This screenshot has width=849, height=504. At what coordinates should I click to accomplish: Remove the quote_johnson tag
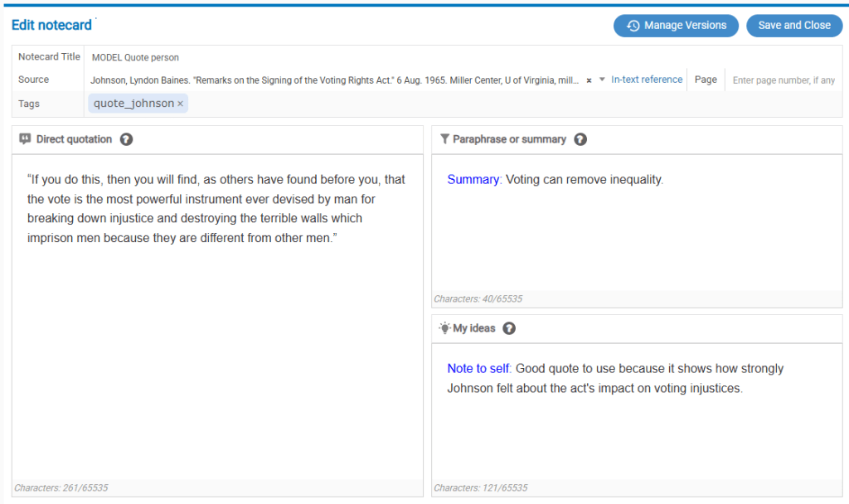181,103
